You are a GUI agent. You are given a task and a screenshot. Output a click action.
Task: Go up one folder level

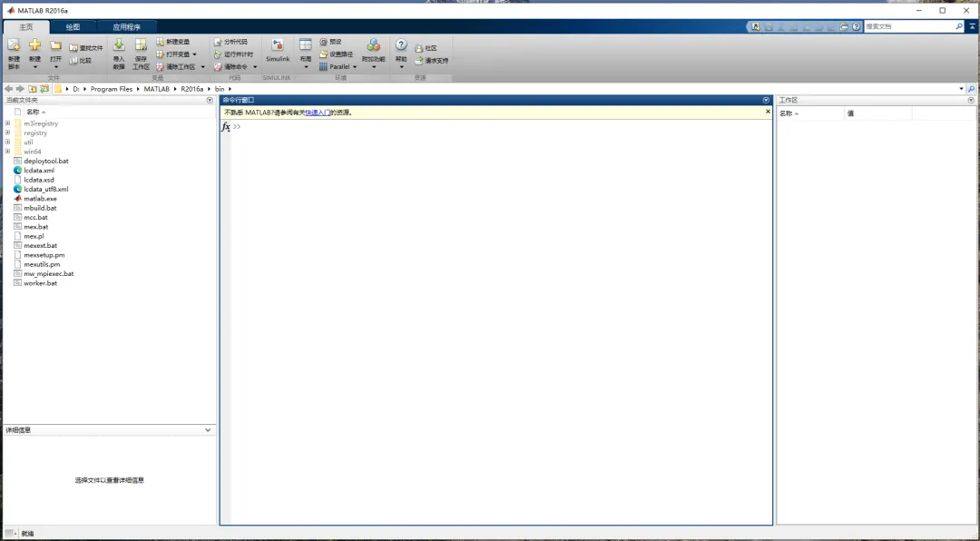pyautogui.click(x=32, y=89)
